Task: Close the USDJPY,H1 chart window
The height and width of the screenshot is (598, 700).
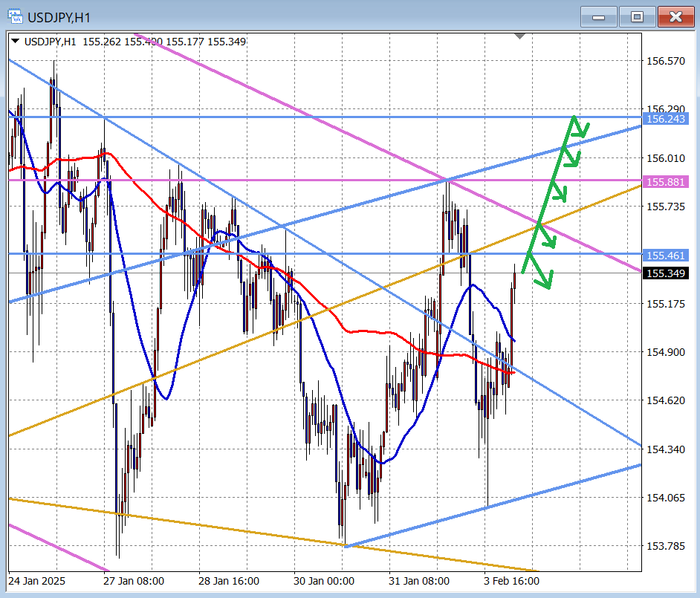Action: (x=675, y=16)
